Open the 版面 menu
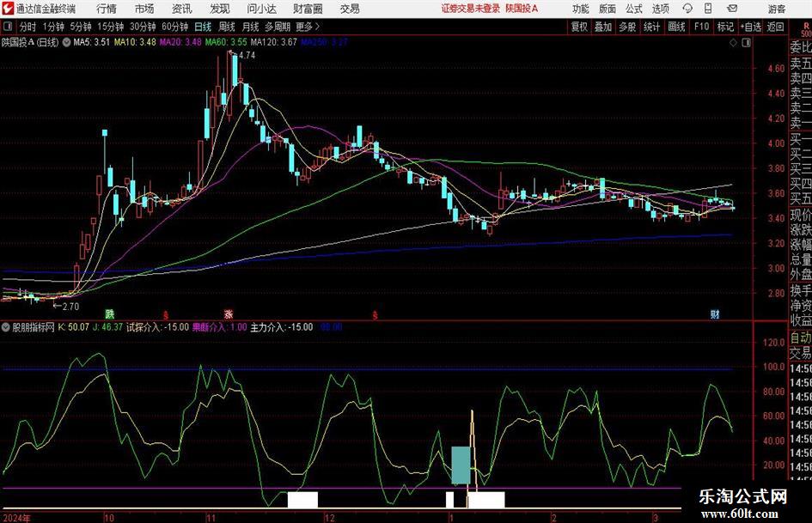This screenshot has width=812, height=523. click(x=607, y=9)
